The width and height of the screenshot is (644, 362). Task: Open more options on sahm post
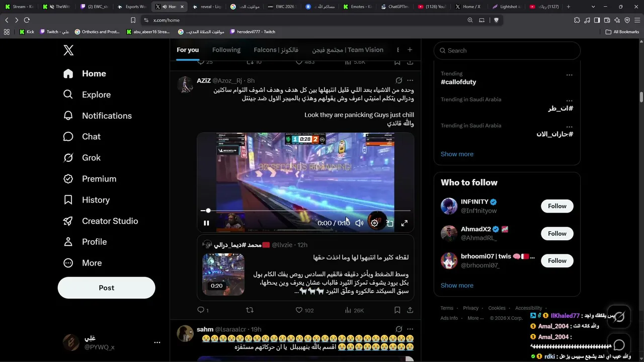(410, 329)
